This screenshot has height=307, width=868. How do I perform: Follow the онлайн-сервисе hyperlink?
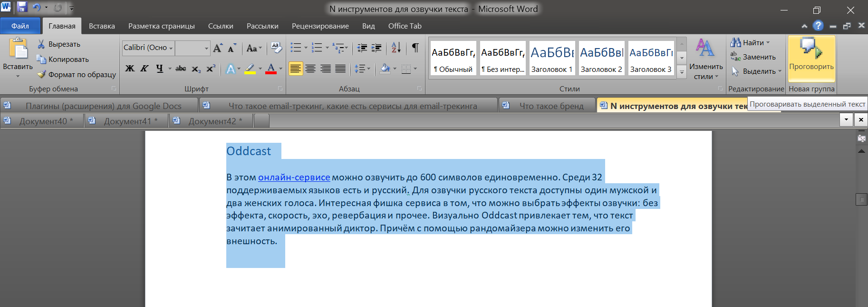coord(294,177)
